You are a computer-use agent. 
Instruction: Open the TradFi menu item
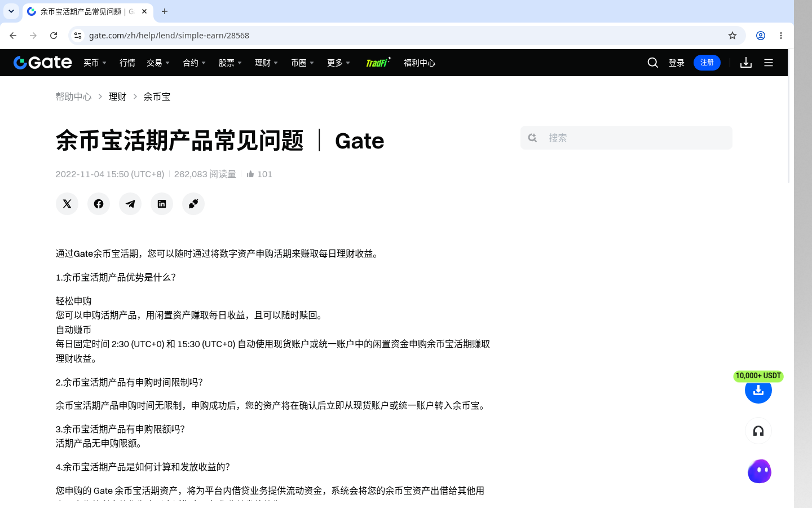[378, 62]
